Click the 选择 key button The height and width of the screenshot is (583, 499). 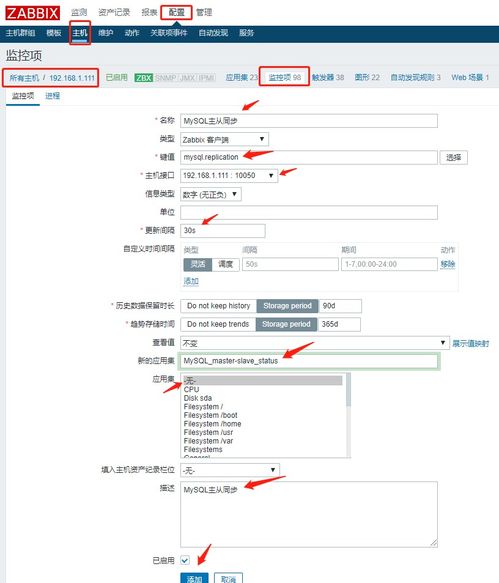pyautogui.click(x=454, y=157)
